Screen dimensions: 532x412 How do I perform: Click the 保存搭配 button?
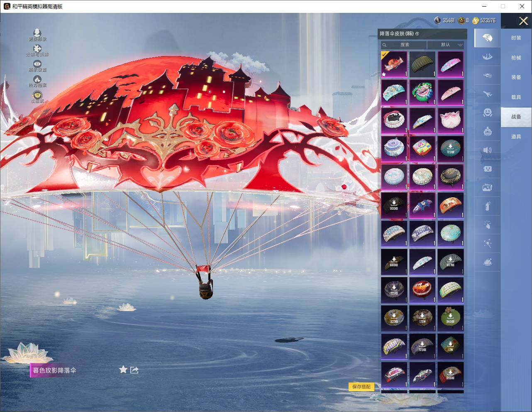coord(361,387)
